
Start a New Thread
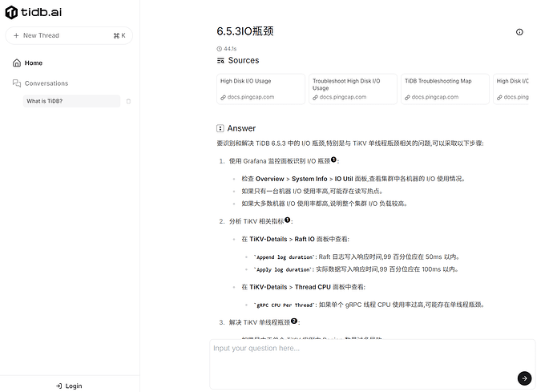(69, 35)
